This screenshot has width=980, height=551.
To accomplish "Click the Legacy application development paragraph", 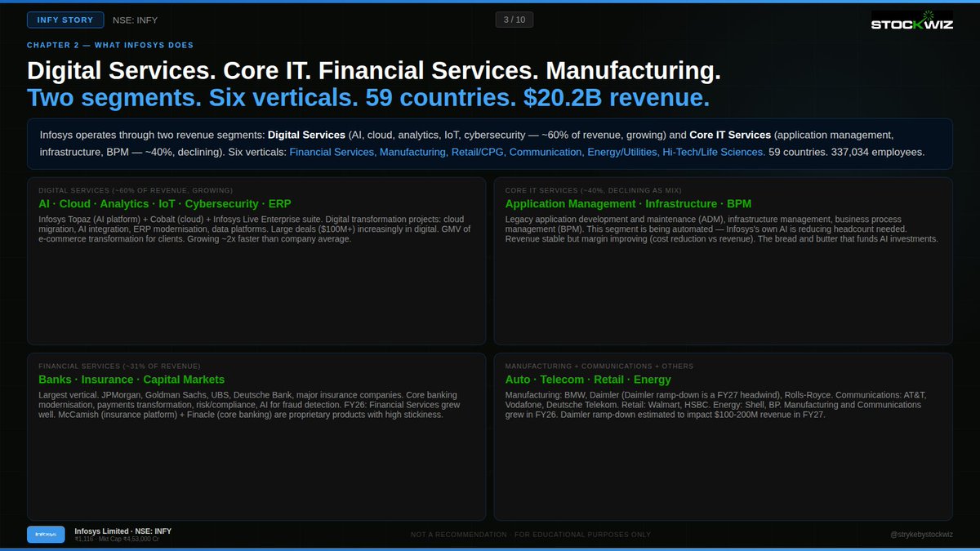I will pyautogui.click(x=722, y=229).
